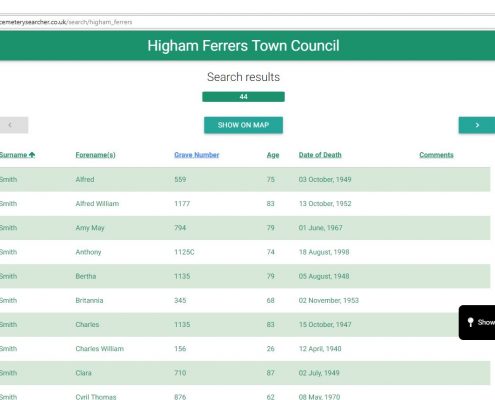Select the Alfred Smith row
The width and height of the screenshot is (495, 400).
[245, 179]
